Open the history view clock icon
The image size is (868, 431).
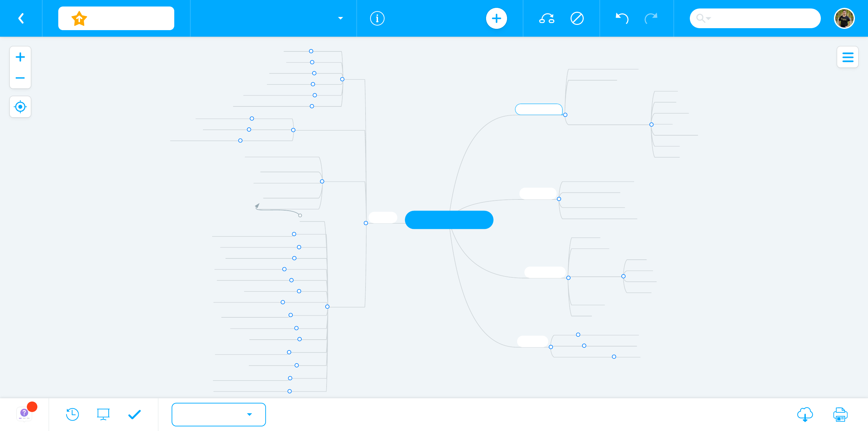coord(72,414)
